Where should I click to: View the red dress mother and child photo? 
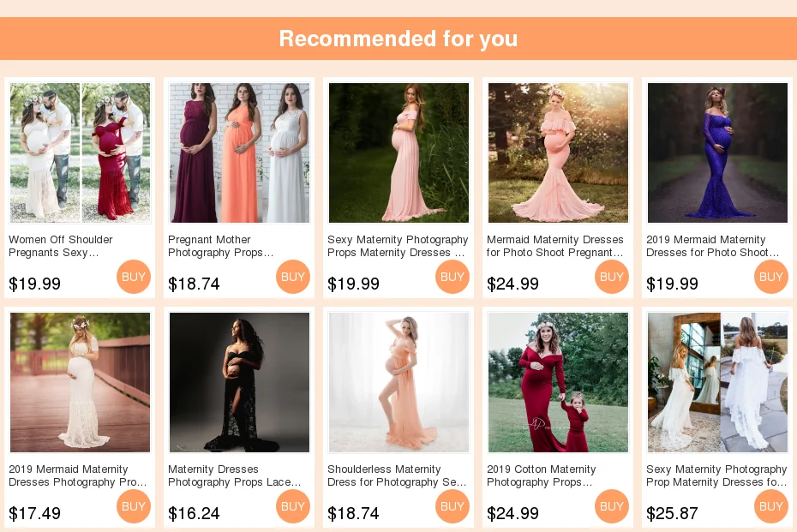coord(558,382)
